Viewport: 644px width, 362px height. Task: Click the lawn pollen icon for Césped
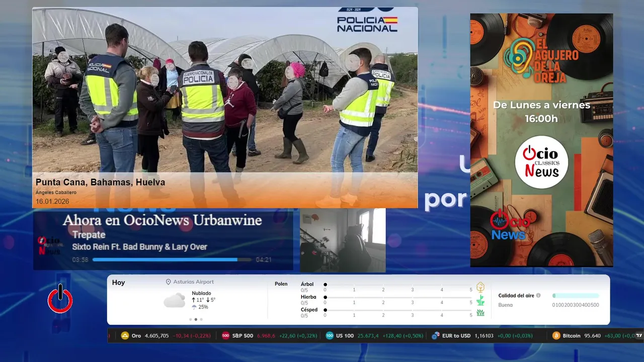click(x=480, y=313)
